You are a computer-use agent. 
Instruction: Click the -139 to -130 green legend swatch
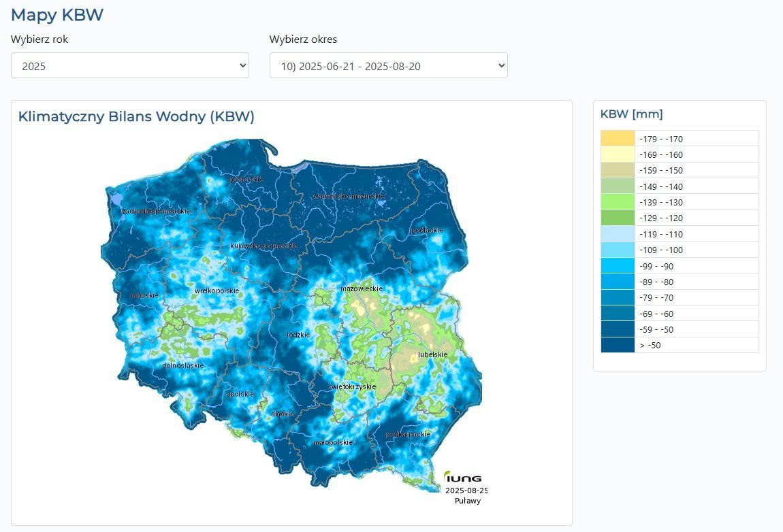(618, 202)
